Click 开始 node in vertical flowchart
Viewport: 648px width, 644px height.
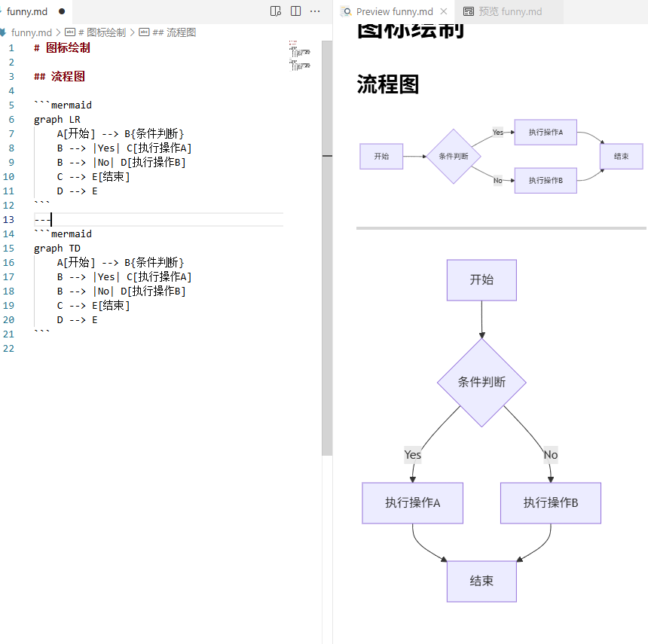(x=481, y=280)
